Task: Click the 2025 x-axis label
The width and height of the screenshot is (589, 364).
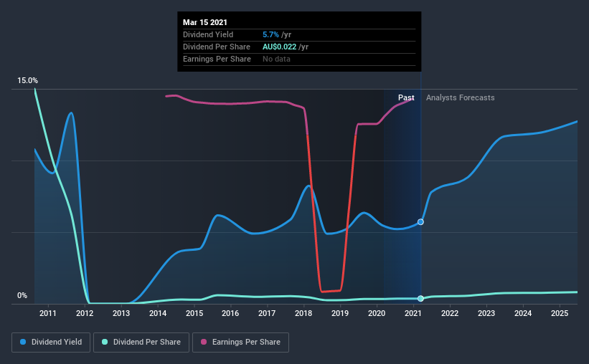Action: [x=560, y=313]
